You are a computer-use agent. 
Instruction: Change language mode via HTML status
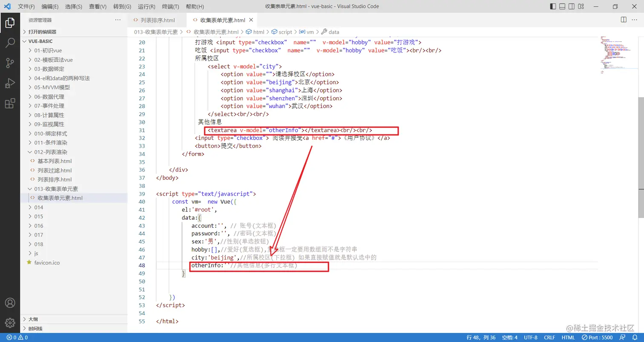coord(568,337)
